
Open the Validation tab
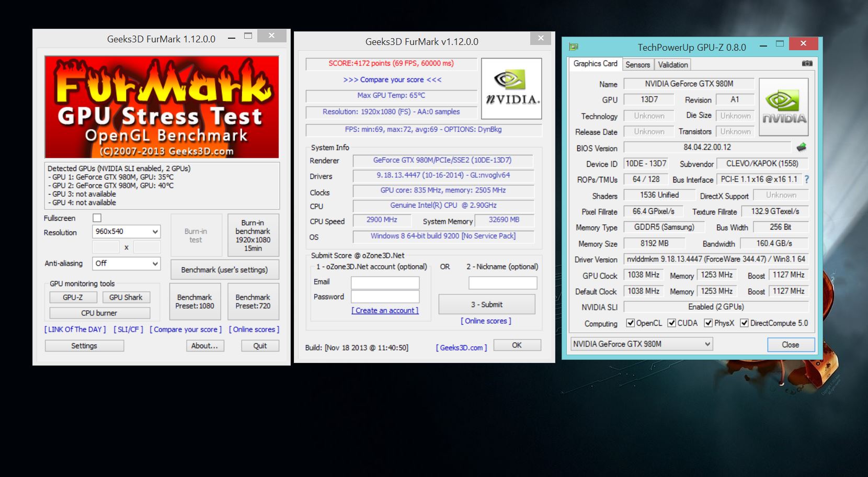tap(672, 64)
